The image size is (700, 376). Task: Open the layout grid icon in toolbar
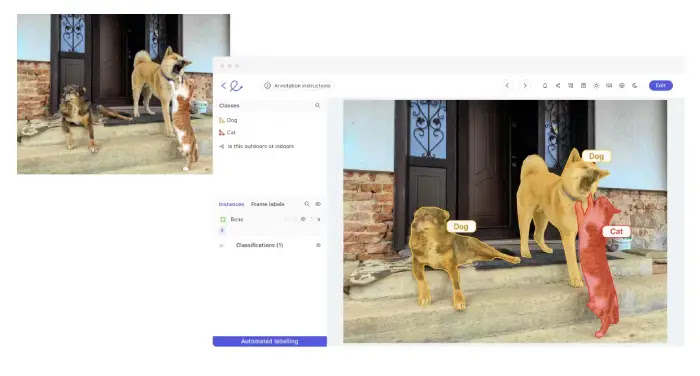pos(571,85)
